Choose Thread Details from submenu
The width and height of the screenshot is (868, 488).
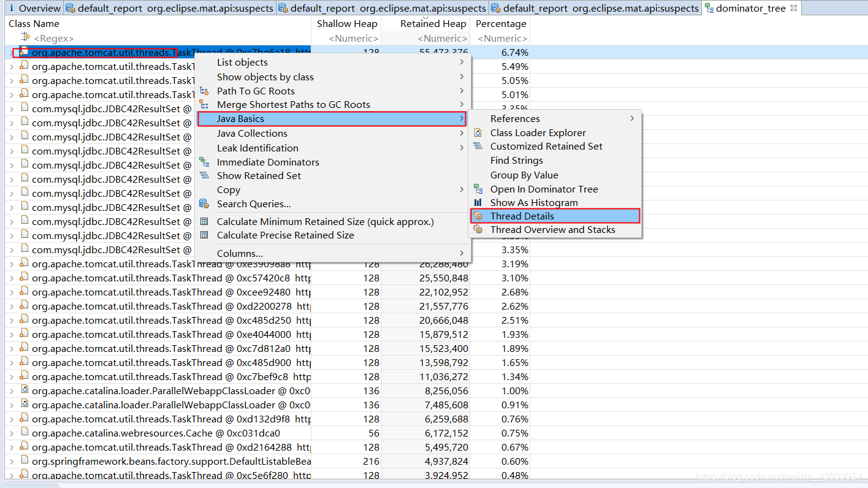[x=555, y=216]
